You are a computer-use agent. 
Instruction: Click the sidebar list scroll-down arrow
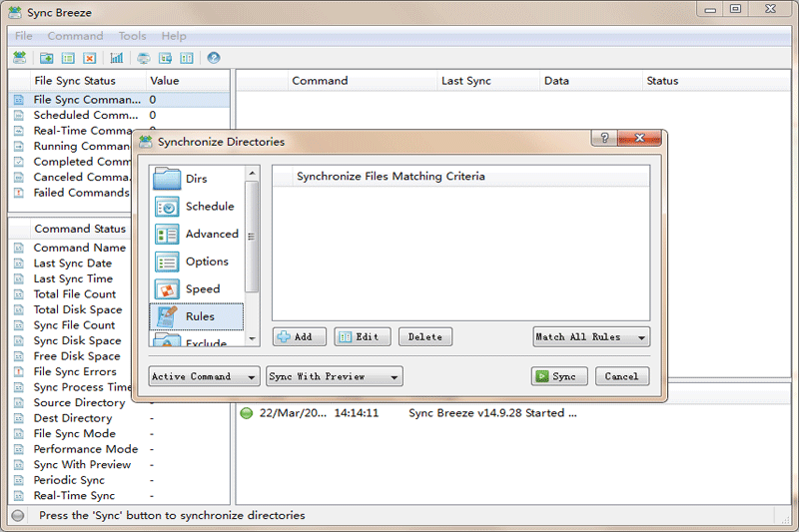pyautogui.click(x=252, y=338)
